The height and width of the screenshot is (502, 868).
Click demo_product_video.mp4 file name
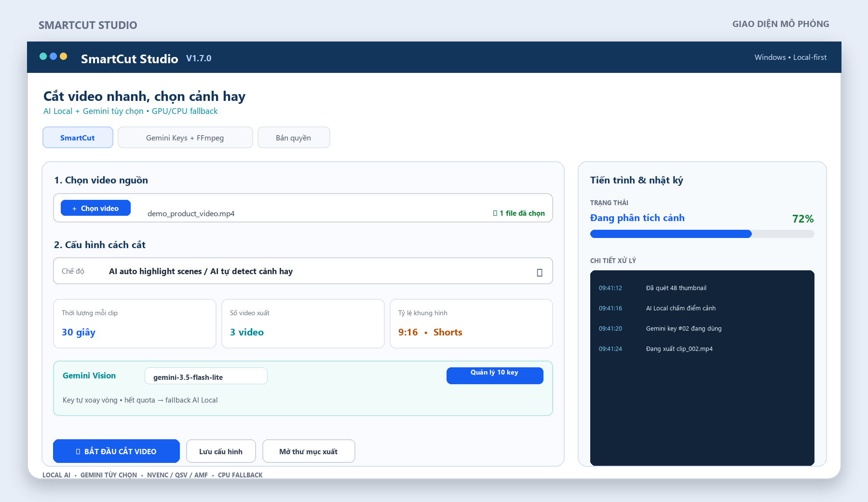(191, 213)
